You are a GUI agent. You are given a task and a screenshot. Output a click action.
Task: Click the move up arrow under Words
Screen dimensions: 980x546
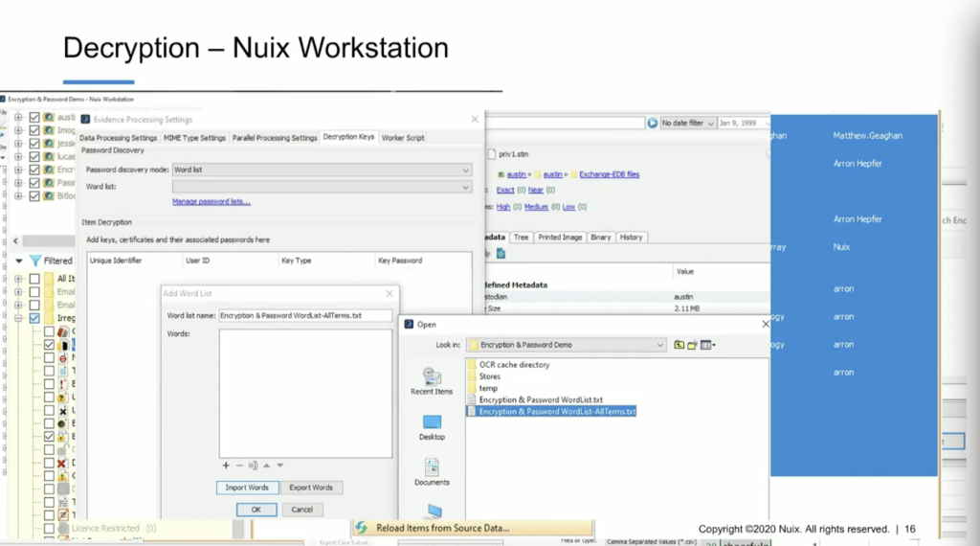click(x=266, y=466)
